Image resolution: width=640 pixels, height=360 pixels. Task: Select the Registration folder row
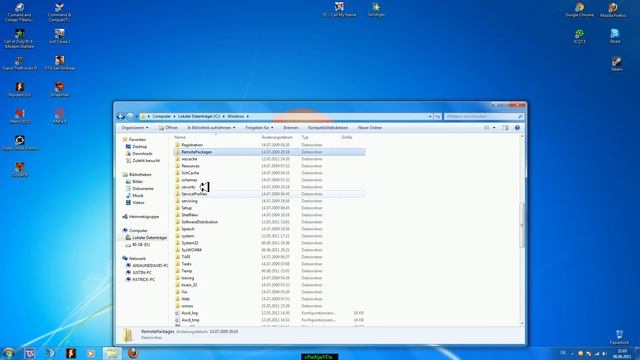(x=269, y=145)
